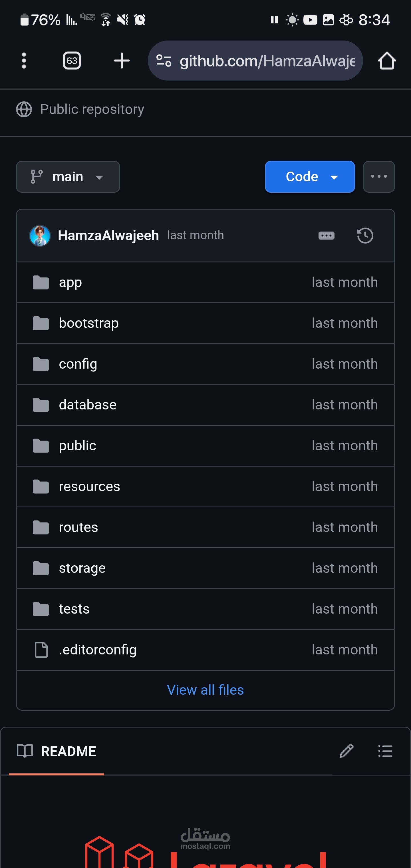This screenshot has height=868, width=411.
Task: Click the folder icon beside app
Action: (41, 282)
